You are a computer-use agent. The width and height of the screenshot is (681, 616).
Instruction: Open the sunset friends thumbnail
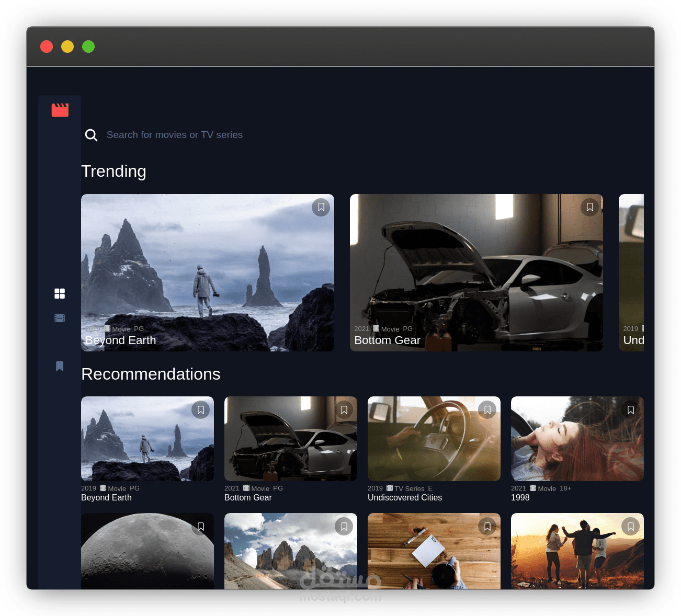(x=577, y=551)
